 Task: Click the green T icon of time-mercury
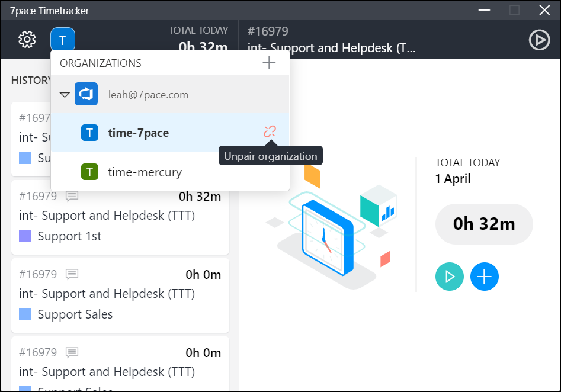click(x=90, y=172)
